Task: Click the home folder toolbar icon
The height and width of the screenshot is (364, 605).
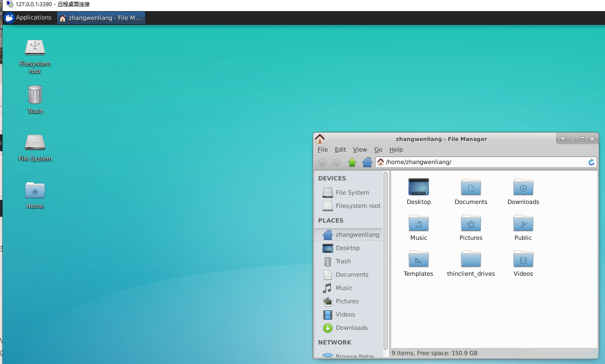Action: coord(367,162)
